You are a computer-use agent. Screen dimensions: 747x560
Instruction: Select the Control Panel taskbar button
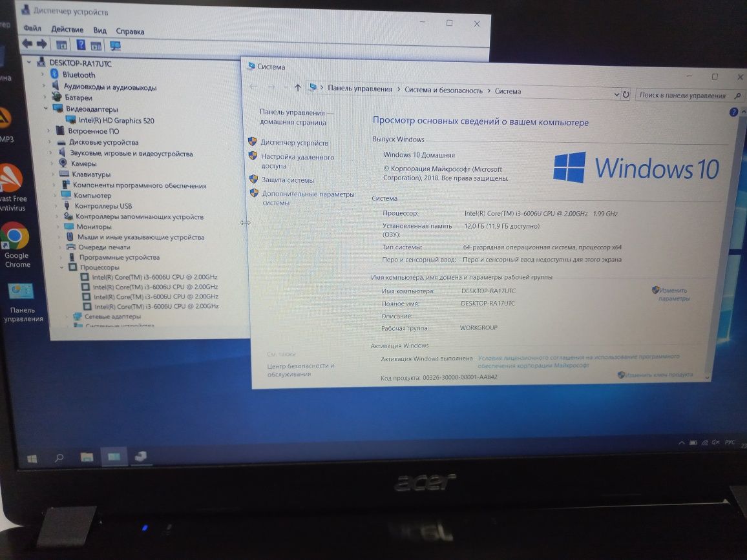(114, 457)
